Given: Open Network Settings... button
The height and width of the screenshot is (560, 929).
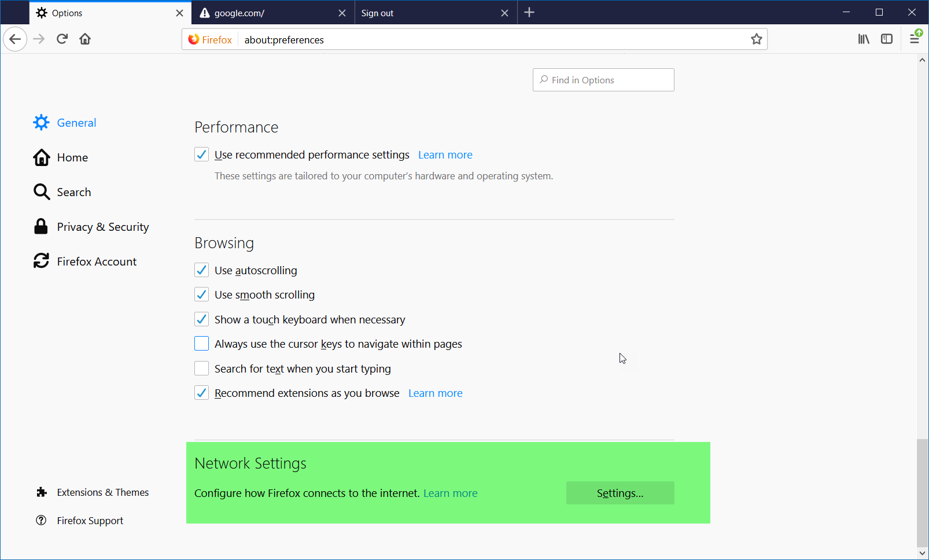Looking at the screenshot, I should (x=620, y=493).
